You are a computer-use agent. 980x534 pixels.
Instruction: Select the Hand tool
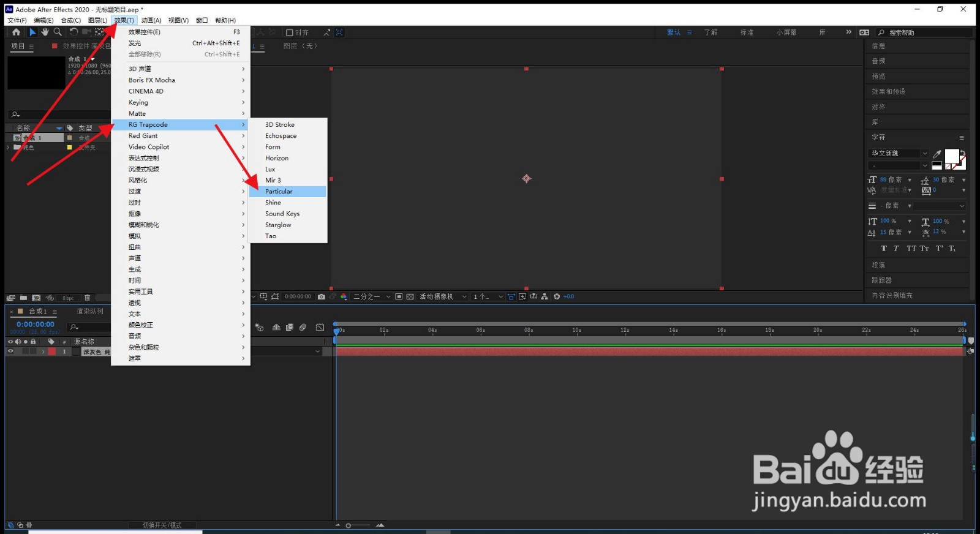[45, 32]
